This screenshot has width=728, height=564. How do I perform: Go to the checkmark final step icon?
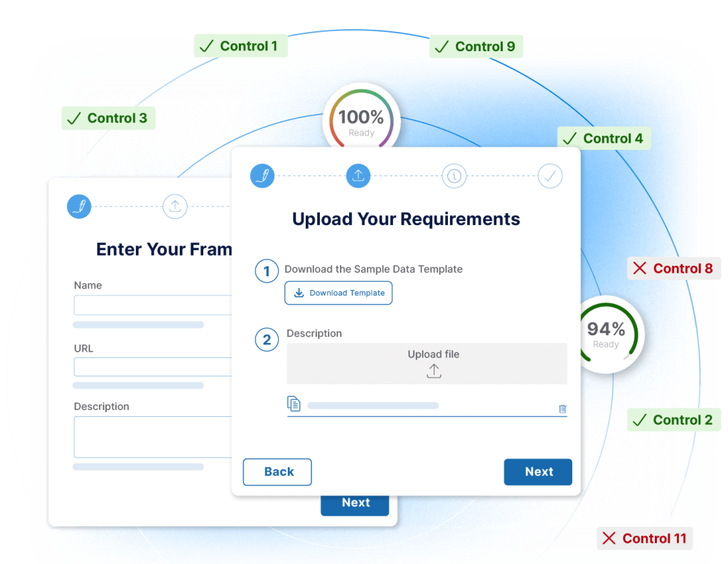pyautogui.click(x=550, y=175)
